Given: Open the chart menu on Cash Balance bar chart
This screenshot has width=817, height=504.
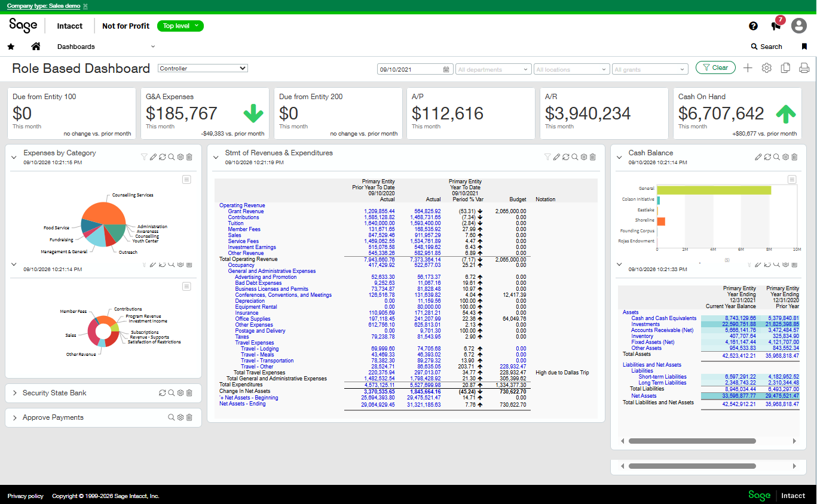Looking at the screenshot, I should tap(792, 180).
